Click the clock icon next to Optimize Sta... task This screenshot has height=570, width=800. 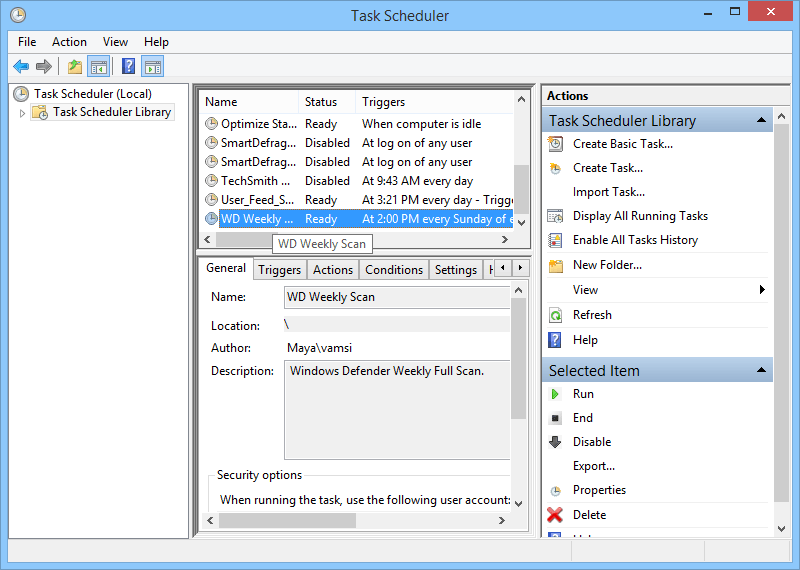tap(211, 123)
